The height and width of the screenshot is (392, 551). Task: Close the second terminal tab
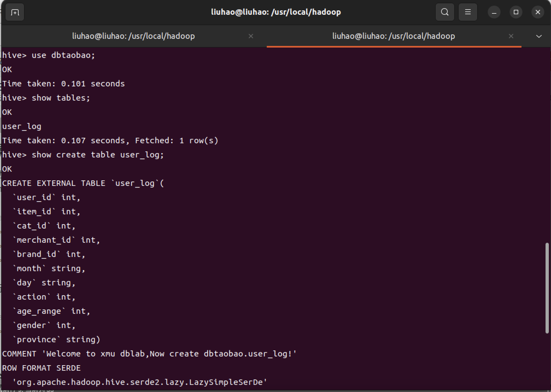[x=511, y=36]
